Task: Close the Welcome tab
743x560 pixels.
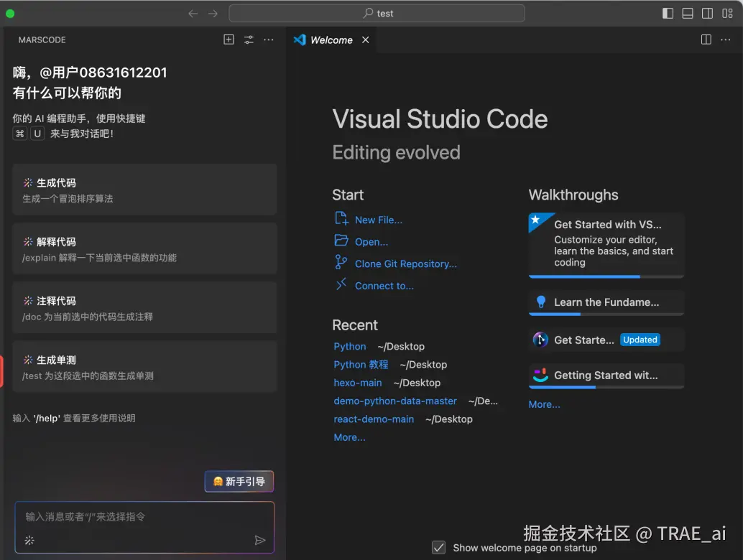Action: pyautogui.click(x=365, y=40)
